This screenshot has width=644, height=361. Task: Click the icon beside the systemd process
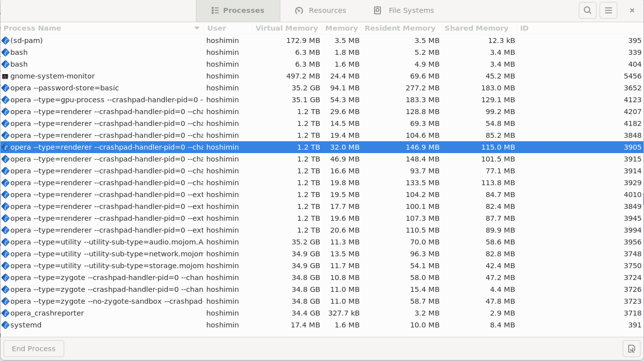[x=5, y=325]
